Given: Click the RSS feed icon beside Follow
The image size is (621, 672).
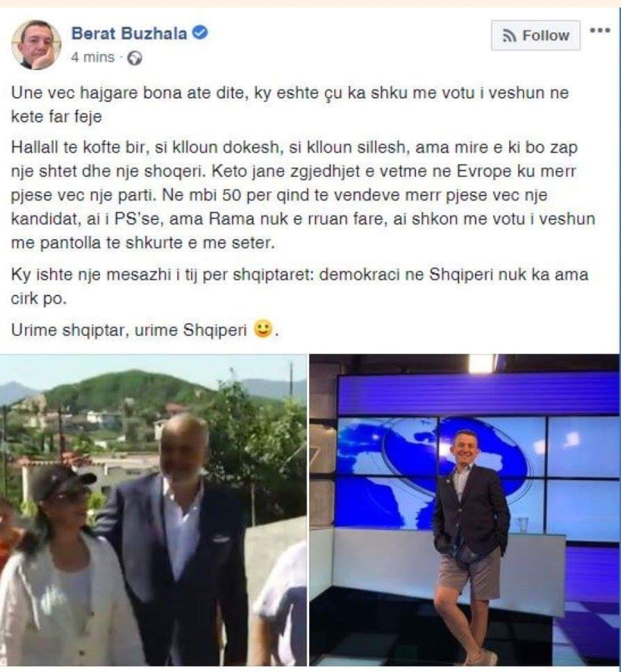Looking at the screenshot, I should 509,36.
